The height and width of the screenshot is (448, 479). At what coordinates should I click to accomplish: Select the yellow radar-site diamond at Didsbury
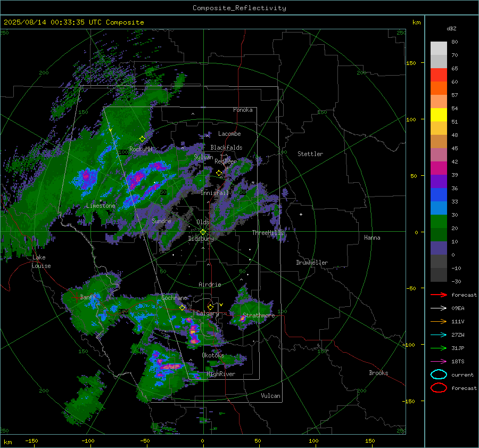click(203, 232)
